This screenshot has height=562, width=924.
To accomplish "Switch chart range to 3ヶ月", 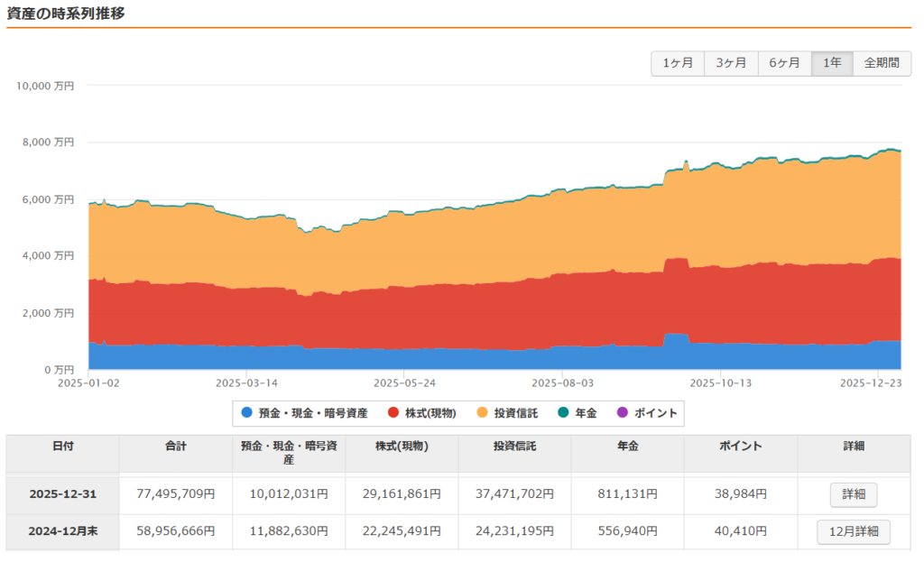I will pyautogui.click(x=731, y=63).
